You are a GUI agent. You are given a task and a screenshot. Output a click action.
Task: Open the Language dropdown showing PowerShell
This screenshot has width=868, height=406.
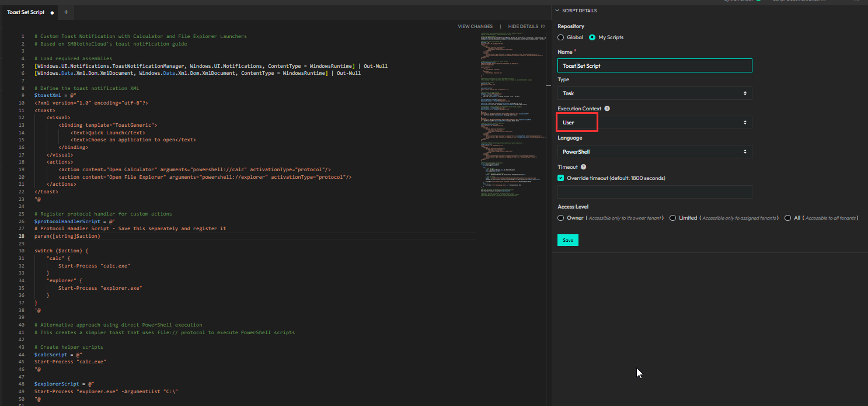pyautogui.click(x=654, y=152)
